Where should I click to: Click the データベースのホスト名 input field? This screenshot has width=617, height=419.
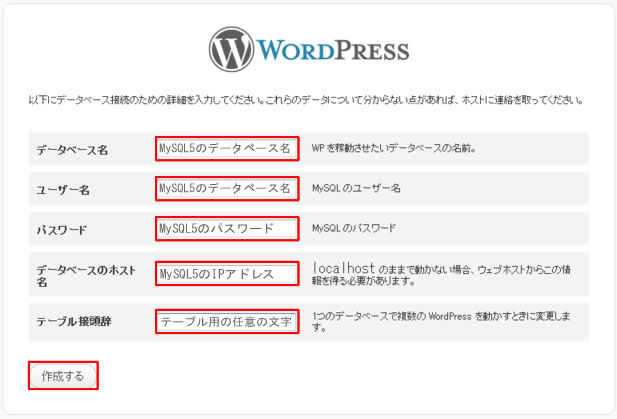(227, 273)
